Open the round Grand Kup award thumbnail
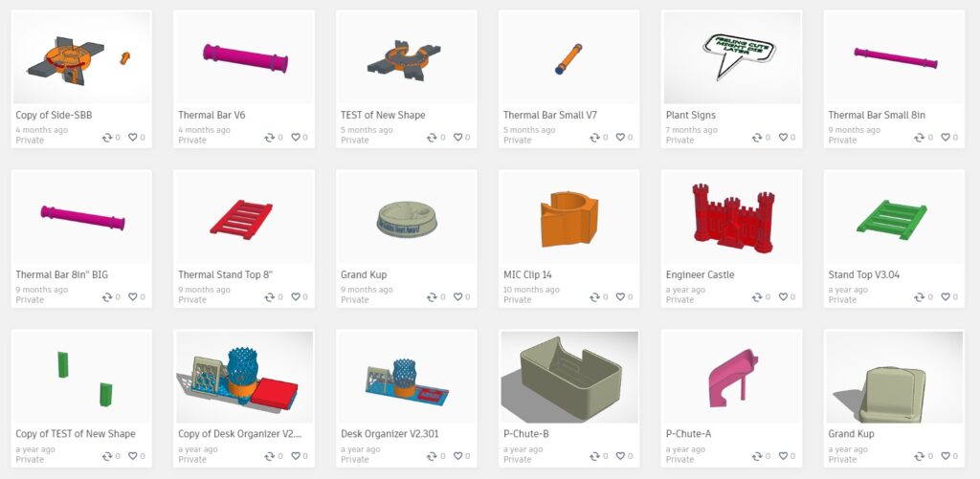980x479 pixels. (407, 217)
